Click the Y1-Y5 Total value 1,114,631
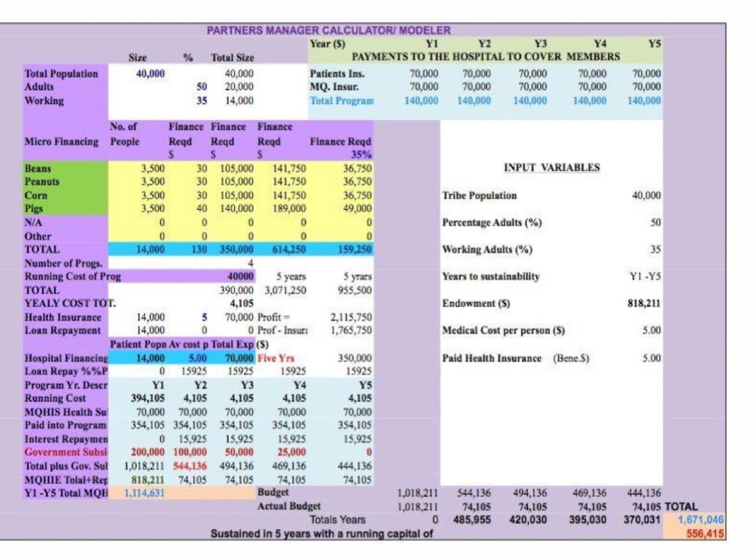The height and width of the screenshot is (560, 754). point(146,493)
